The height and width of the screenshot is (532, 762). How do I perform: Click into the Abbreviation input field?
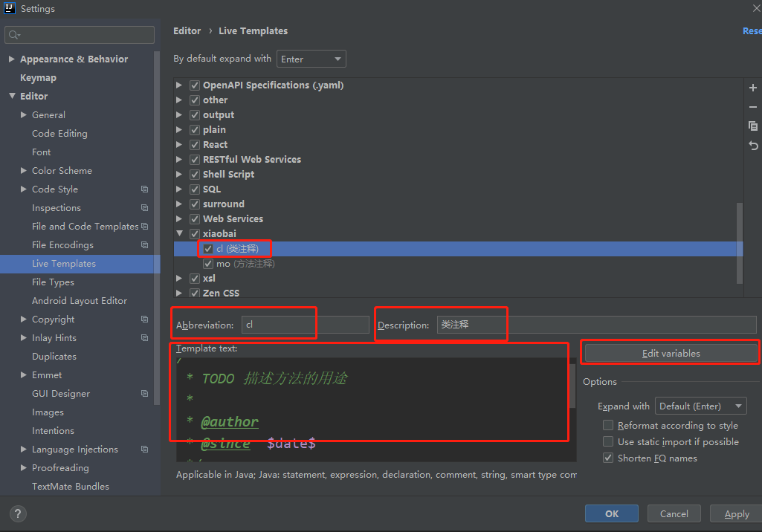pos(306,325)
